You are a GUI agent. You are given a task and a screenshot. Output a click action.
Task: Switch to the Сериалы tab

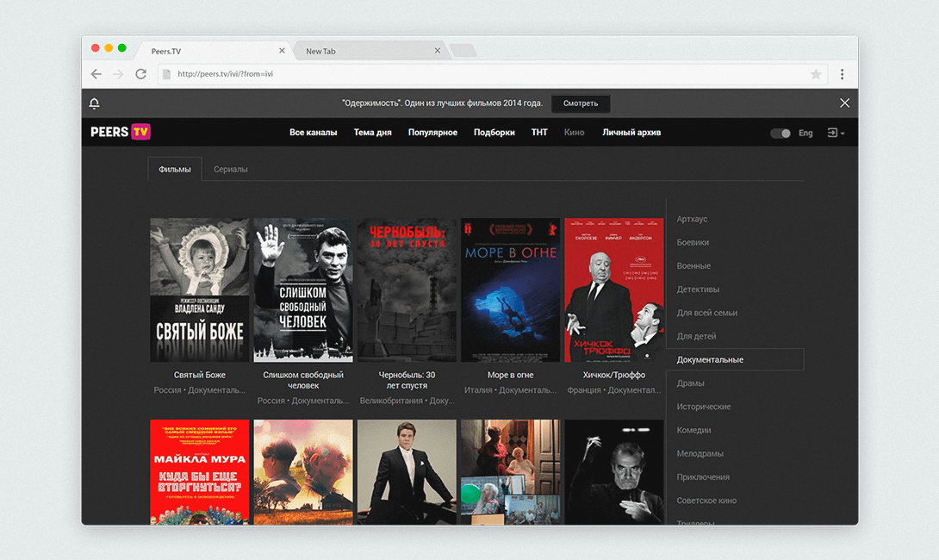pos(231,169)
